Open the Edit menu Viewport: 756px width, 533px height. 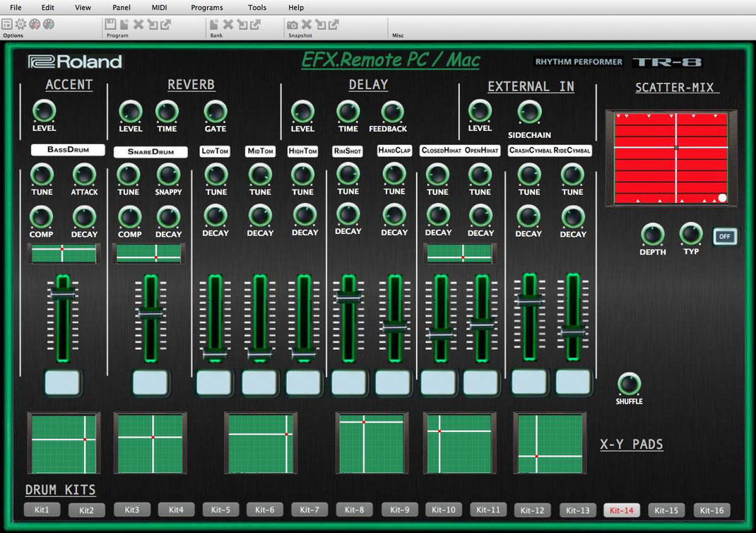pyautogui.click(x=48, y=7)
